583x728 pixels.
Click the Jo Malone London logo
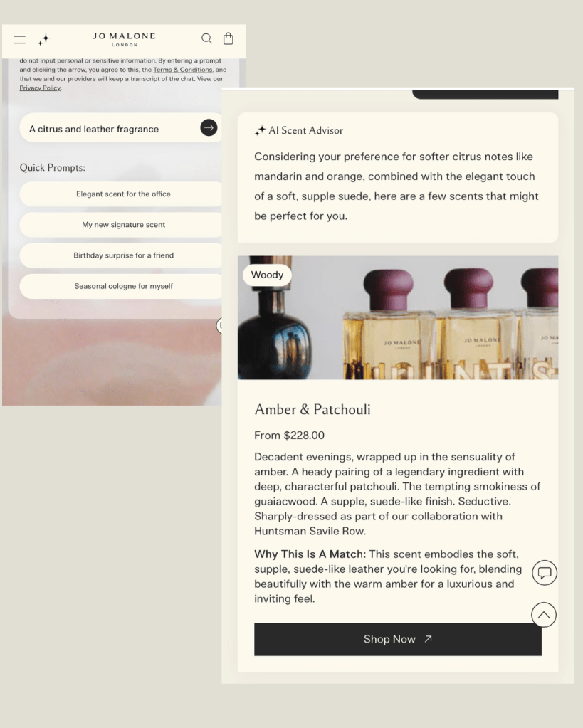tap(124, 39)
